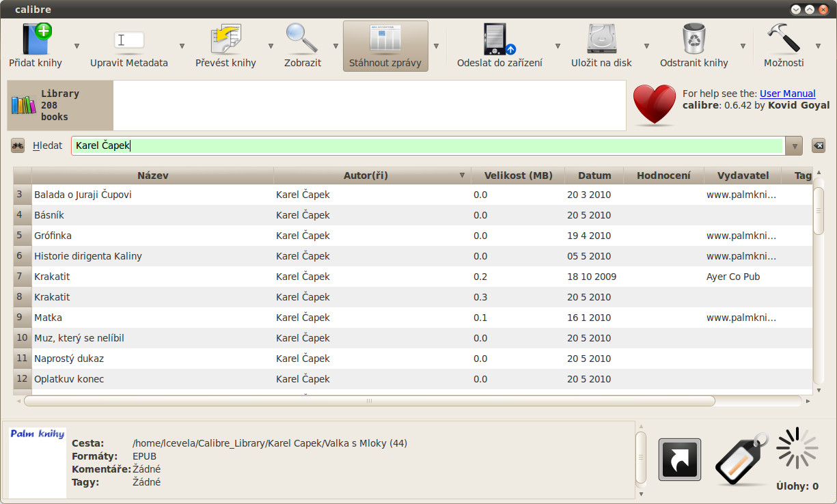Image resolution: width=837 pixels, height=504 pixels.
Task: Click Odeslat do zařízení device icon
Action: [x=499, y=39]
